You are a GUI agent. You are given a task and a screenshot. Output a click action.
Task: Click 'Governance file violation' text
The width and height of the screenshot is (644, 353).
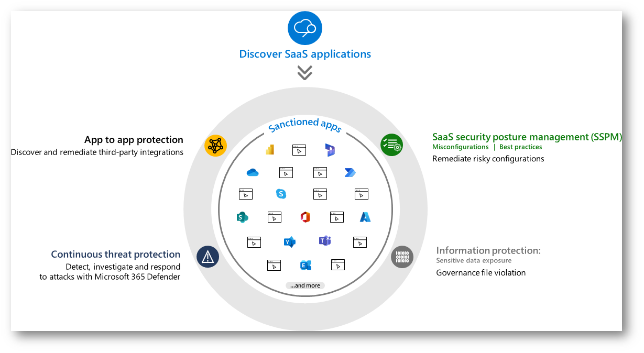[x=481, y=273]
